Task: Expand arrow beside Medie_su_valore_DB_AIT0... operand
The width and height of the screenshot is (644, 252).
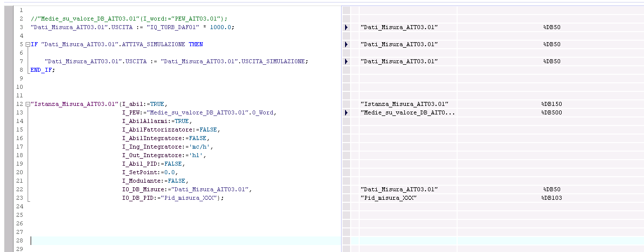Action: pyautogui.click(x=346, y=112)
